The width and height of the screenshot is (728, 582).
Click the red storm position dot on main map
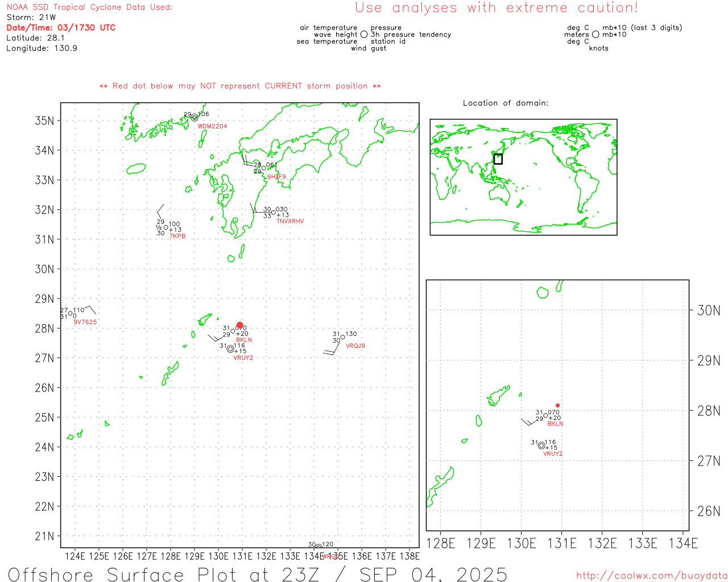coord(239,325)
